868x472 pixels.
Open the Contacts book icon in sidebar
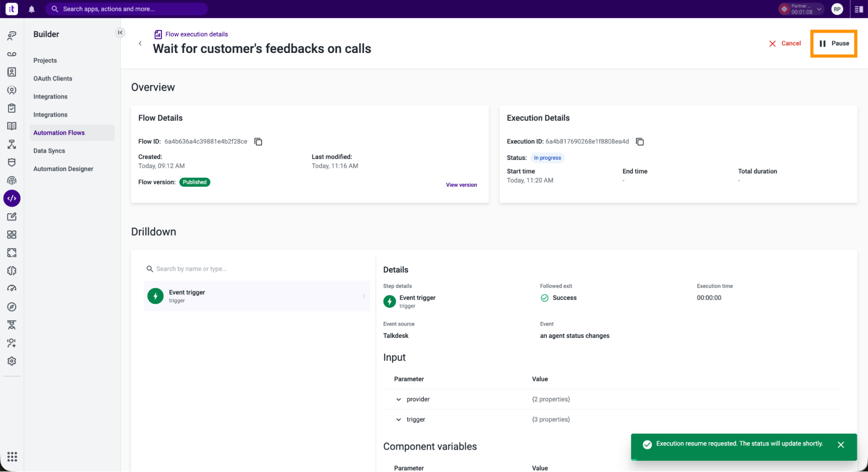pos(12,72)
